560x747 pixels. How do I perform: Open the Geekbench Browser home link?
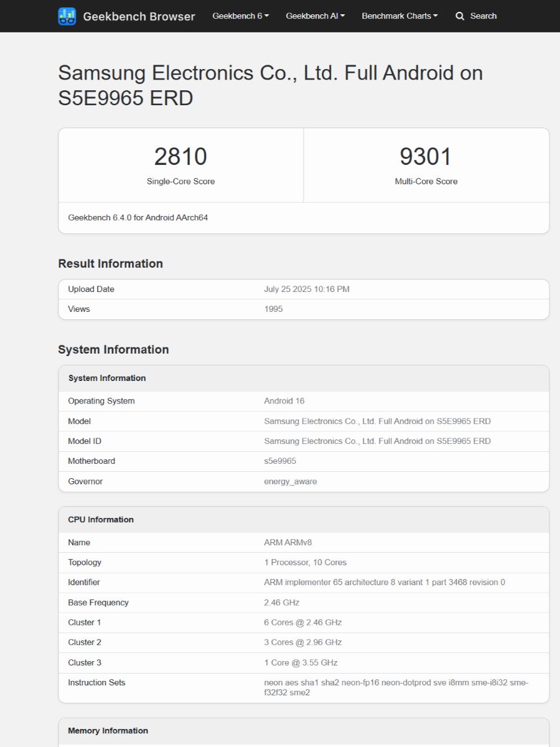click(x=127, y=16)
